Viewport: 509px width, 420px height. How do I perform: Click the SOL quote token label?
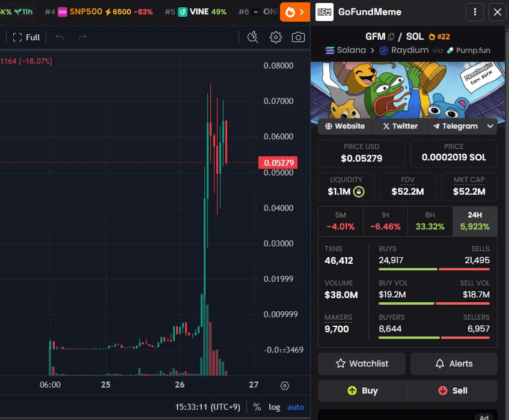415,37
